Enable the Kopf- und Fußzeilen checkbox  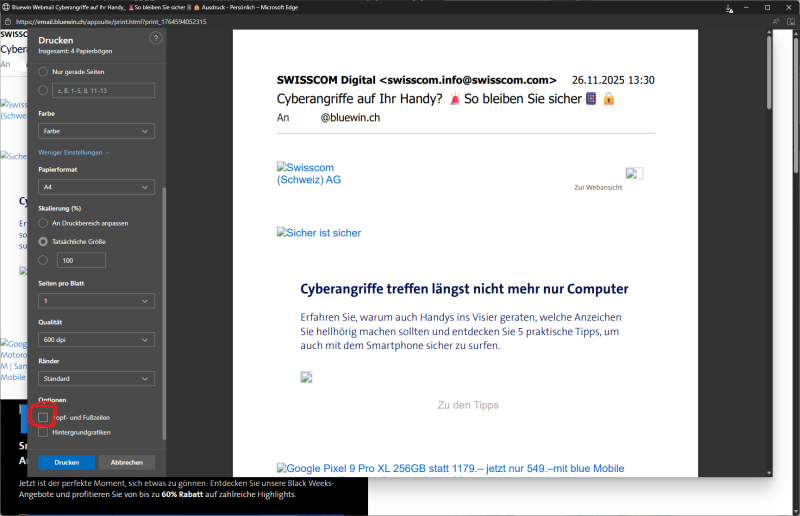pos(43,414)
